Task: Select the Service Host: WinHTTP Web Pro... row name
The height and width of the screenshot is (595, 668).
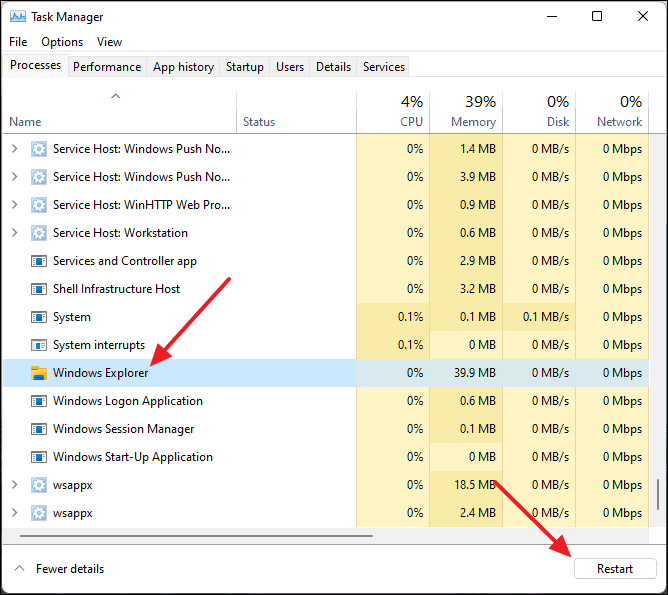Action: pos(141,205)
